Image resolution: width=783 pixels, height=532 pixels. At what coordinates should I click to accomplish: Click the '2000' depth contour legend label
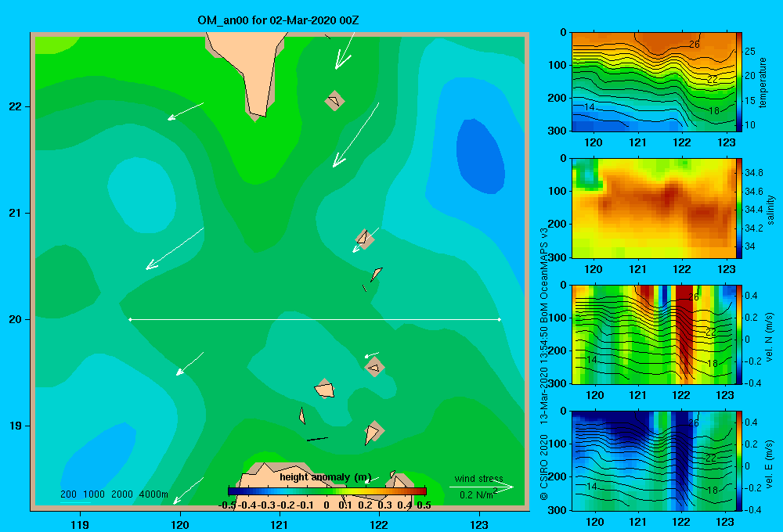122,494
